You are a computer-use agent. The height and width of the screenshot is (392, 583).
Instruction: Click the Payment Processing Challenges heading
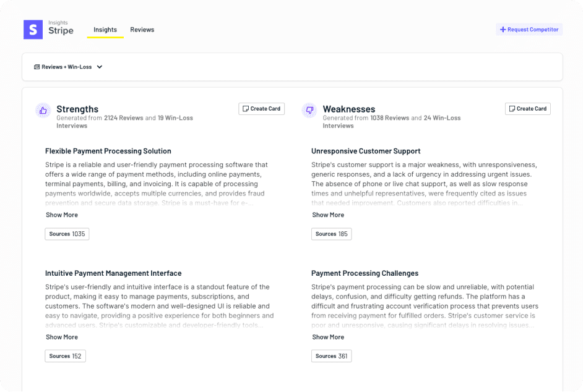pos(365,273)
